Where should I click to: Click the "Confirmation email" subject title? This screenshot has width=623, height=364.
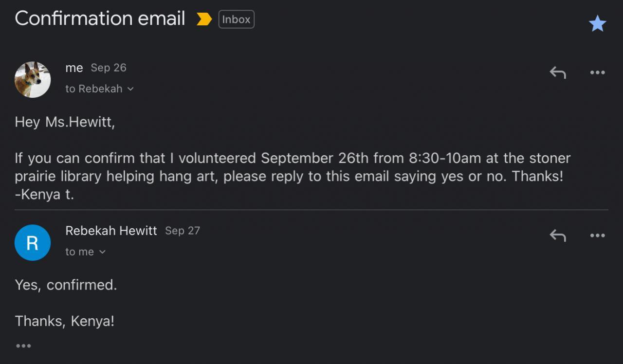click(x=100, y=18)
